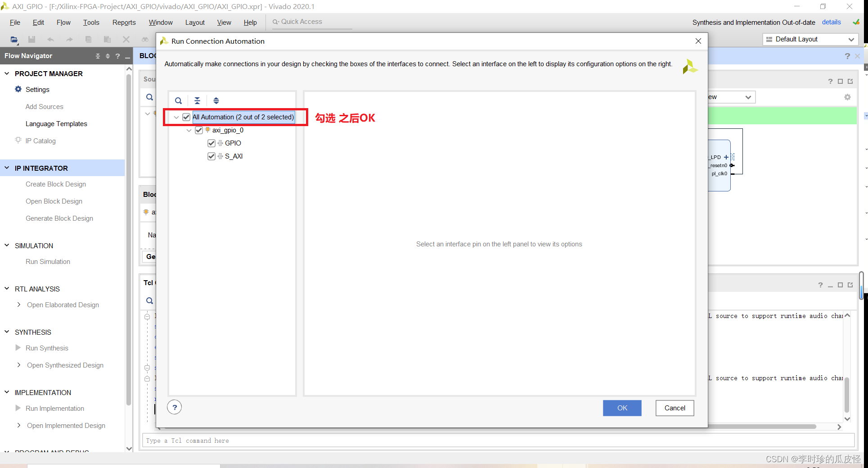
Task: Click the Flow Navigator vertical scrollbar
Action: click(129, 239)
